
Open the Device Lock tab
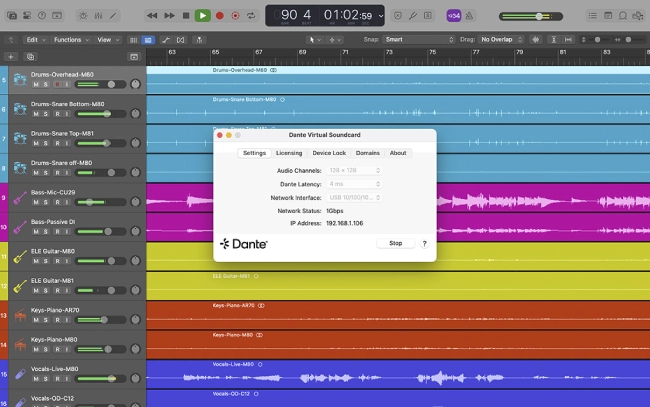[x=328, y=153]
